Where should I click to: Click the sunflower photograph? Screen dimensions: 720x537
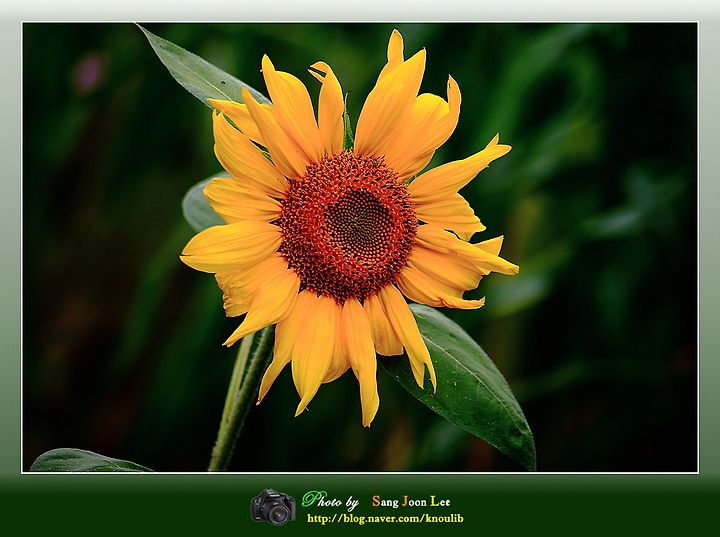coord(360,248)
